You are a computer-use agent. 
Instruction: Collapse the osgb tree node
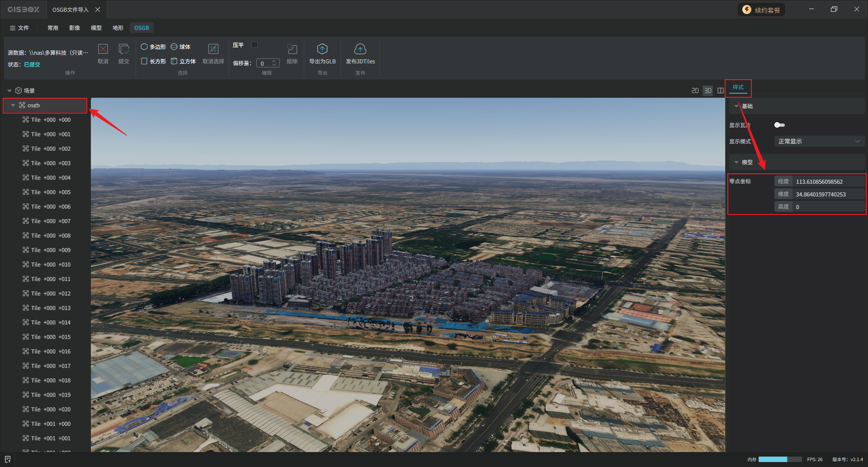[x=13, y=105]
